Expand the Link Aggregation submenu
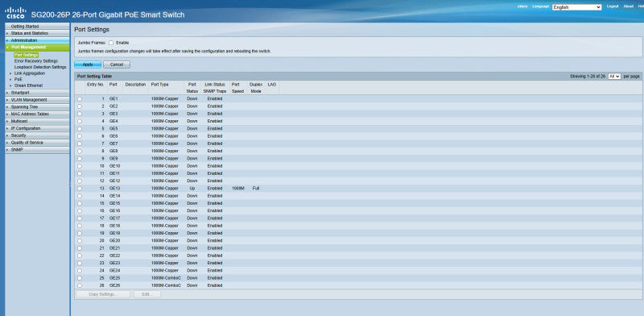Viewport: 644px width, 316px height. pos(30,73)
